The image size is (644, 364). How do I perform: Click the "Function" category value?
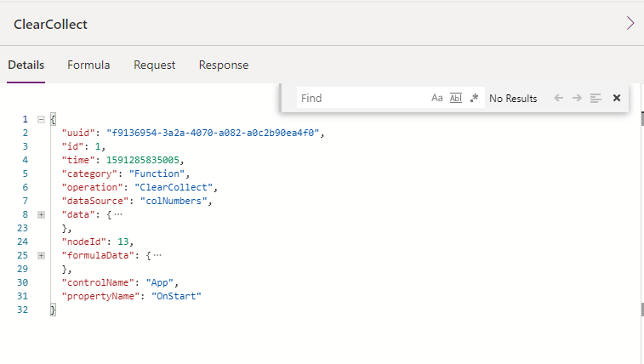[x=157, y=173]
